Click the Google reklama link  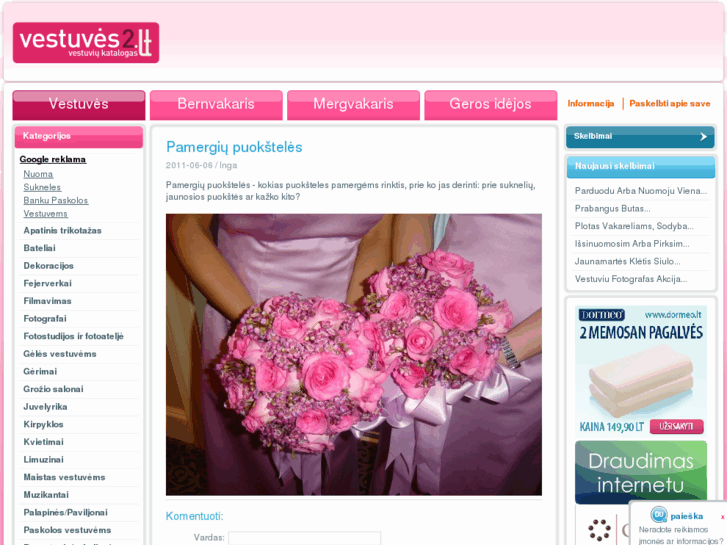coord(53,159)
